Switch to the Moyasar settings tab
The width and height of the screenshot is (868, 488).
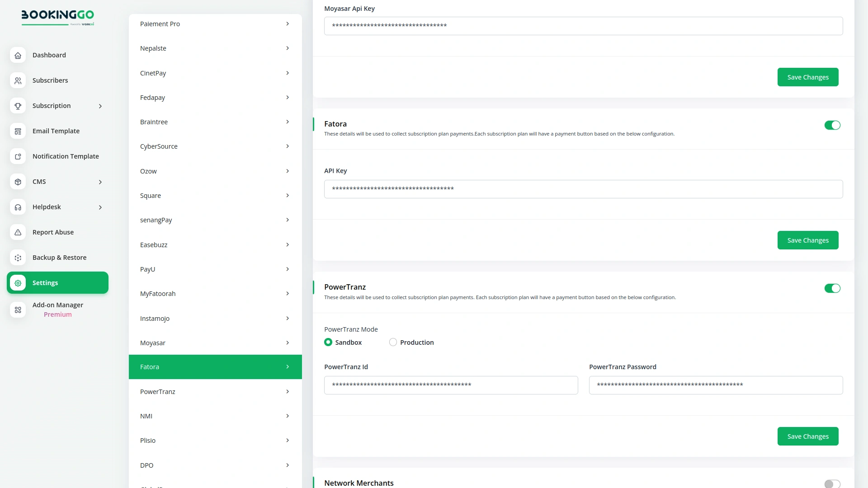[215, 343]
